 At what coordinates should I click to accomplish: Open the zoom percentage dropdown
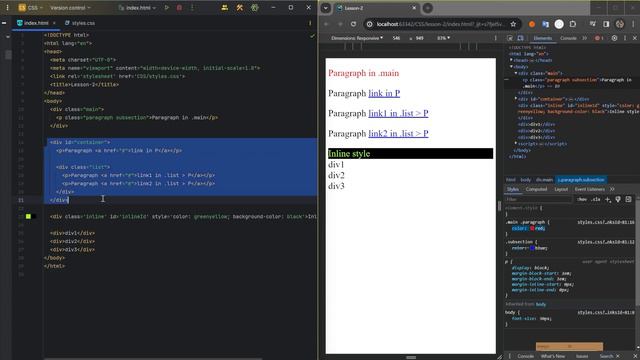[x=443, y=38]
